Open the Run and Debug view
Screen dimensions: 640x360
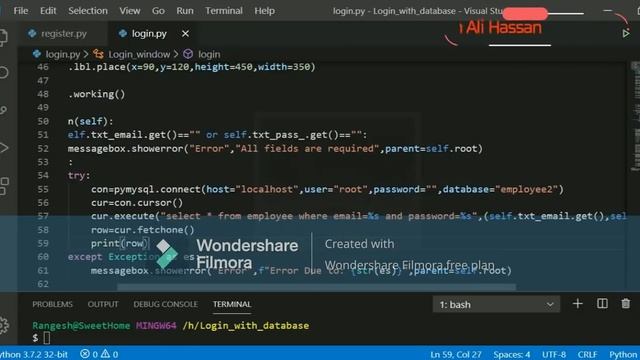(3, 148)
